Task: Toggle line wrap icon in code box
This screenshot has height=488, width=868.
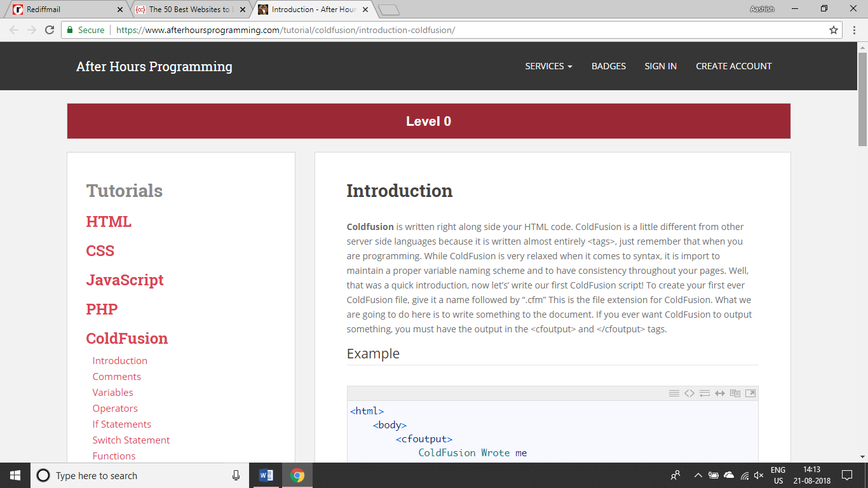Action: [705, 393]
